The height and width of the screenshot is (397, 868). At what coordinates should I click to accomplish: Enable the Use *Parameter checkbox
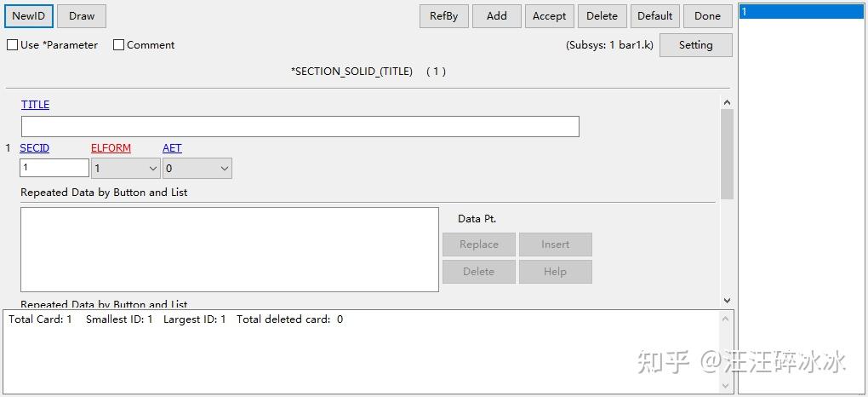point(13,45)
